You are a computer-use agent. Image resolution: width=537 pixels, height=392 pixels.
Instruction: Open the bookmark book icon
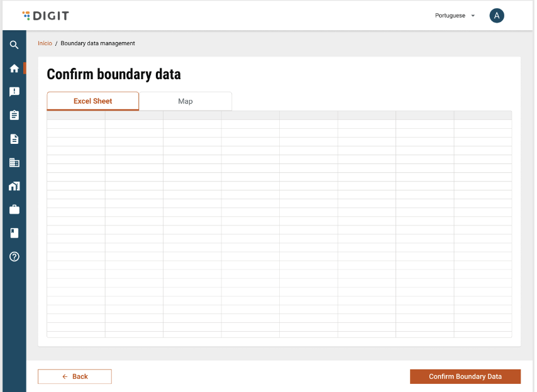[14, 233]
